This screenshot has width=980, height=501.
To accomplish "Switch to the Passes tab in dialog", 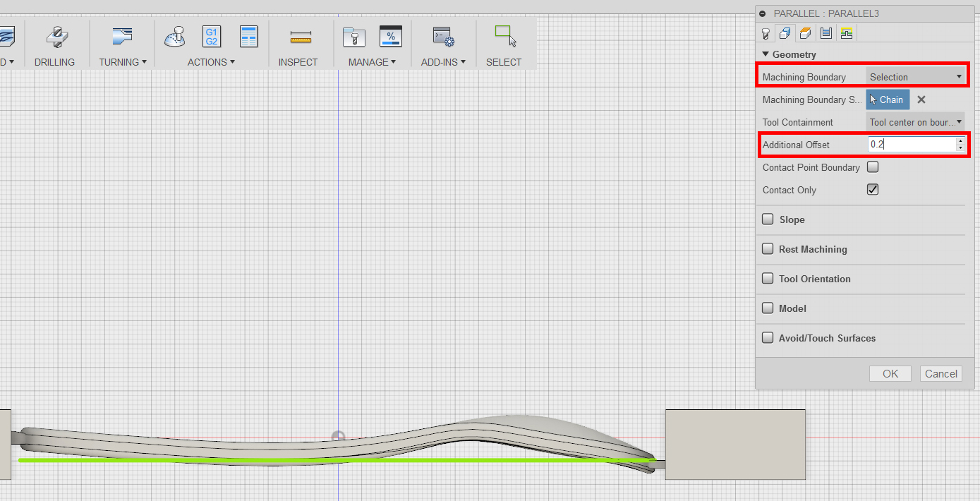I will click(826, 33).
